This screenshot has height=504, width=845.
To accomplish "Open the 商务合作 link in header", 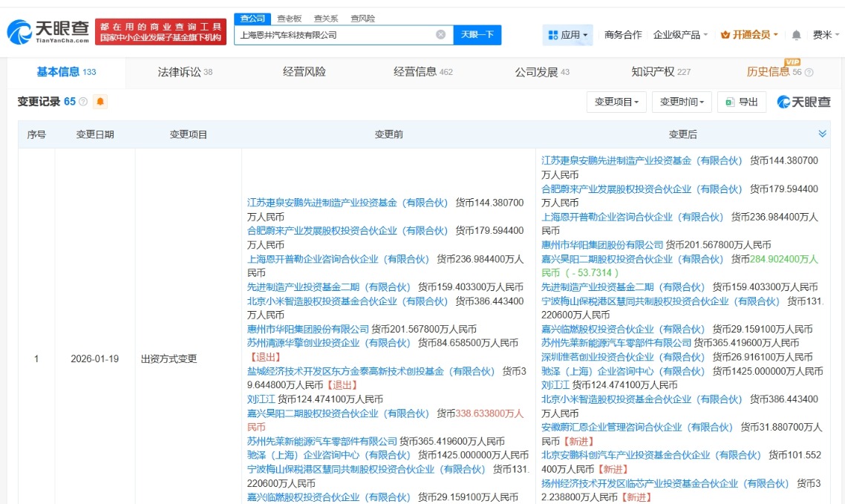I will click(623, 35).
